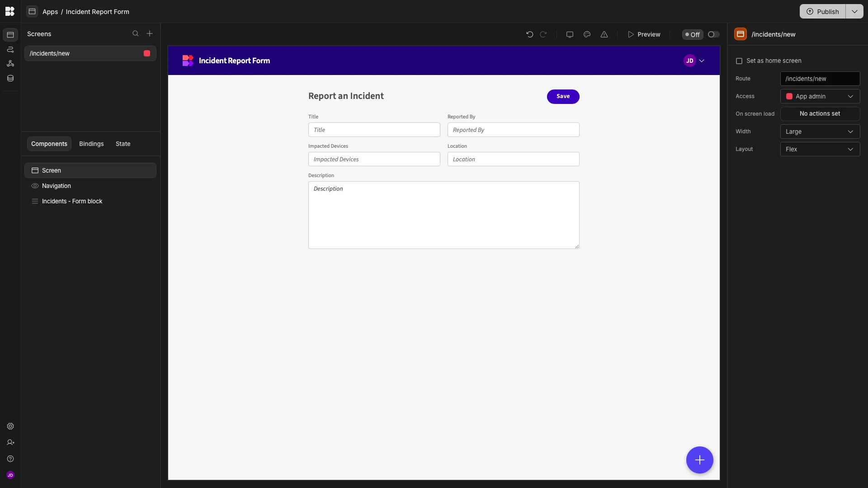The width and height of the screenshot is (868, 488).
Task: Open the Design screens section in sidebar
Action: pyautogui.click(x=10, y=35)
